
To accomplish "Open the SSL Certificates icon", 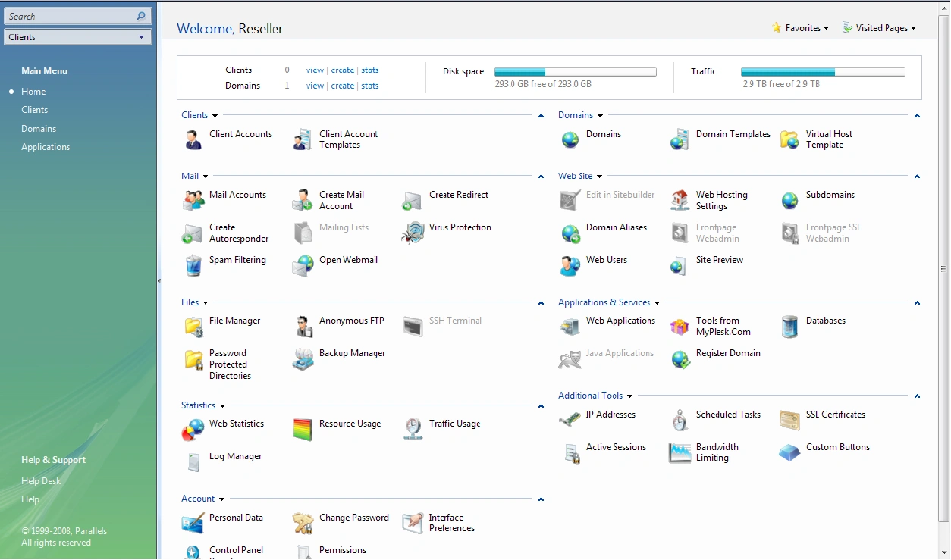I will (x=790, y=420).
